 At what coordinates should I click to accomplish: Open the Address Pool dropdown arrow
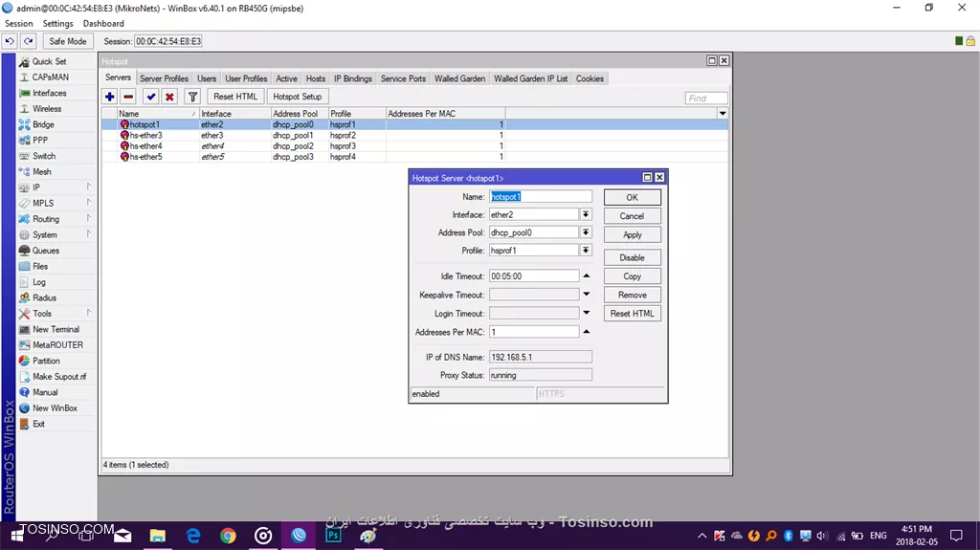pyautogui.click(x=586, y=232)
